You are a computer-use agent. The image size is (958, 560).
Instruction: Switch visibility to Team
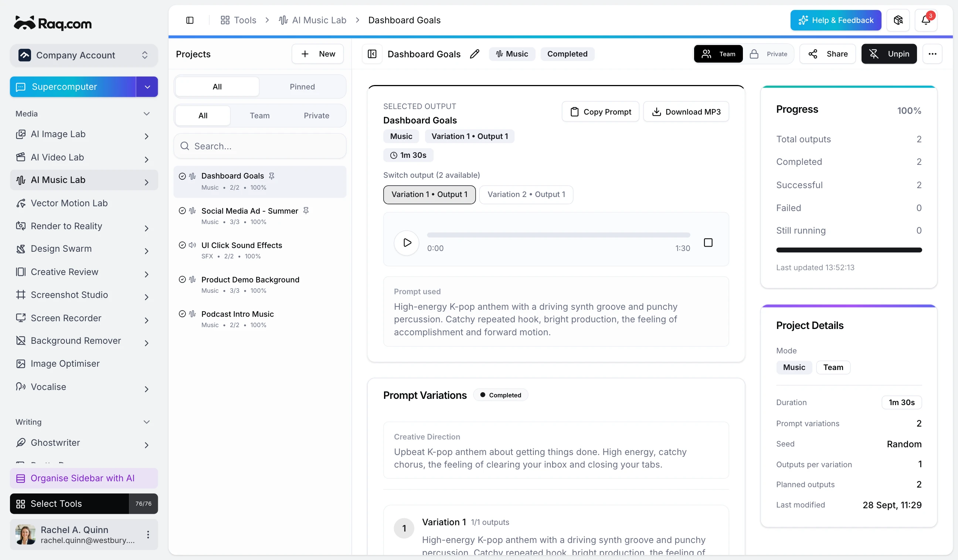(718, 54)
